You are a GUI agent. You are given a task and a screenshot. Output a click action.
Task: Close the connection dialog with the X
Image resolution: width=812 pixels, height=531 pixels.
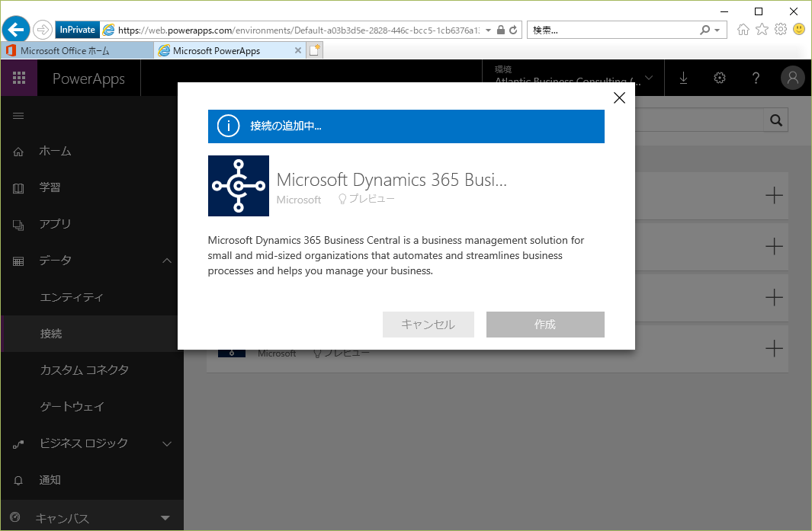(x=619, y=98)
